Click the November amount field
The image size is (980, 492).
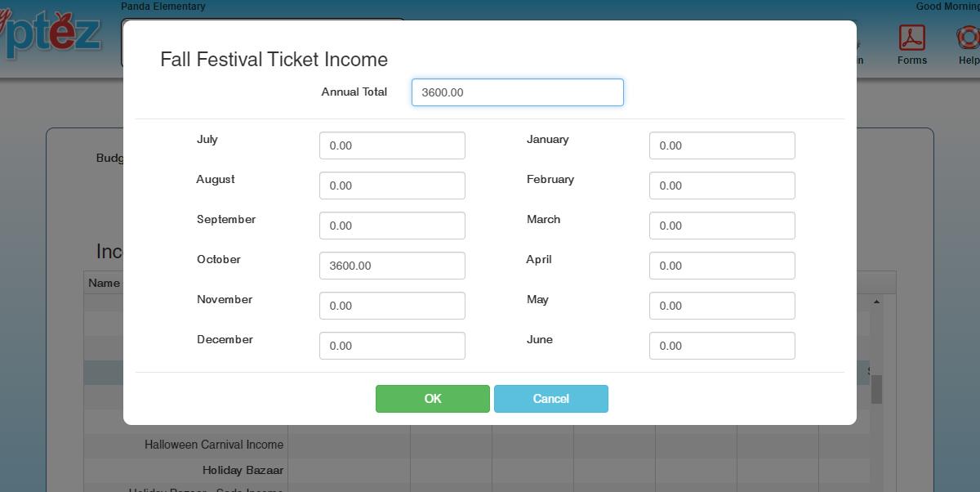392,306
